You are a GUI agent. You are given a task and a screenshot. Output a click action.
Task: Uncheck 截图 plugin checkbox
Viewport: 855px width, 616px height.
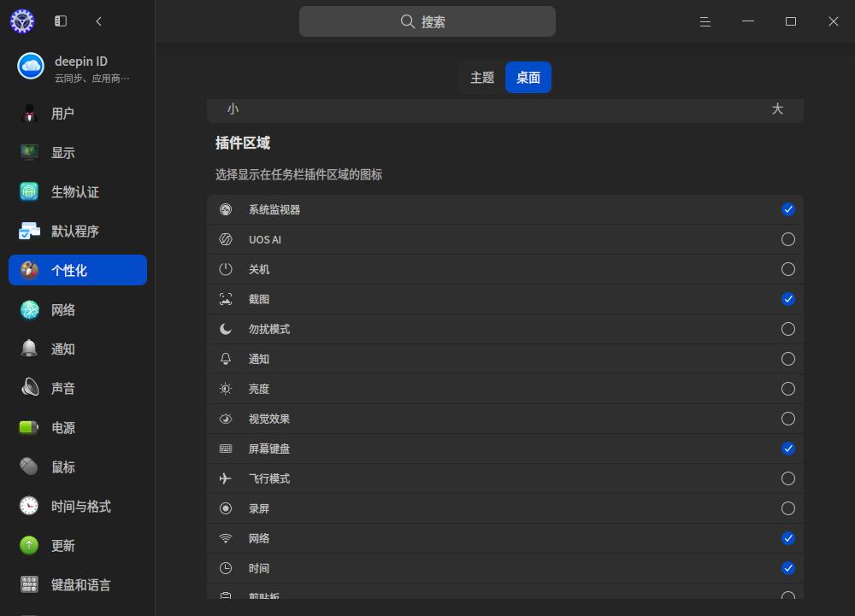788,299
